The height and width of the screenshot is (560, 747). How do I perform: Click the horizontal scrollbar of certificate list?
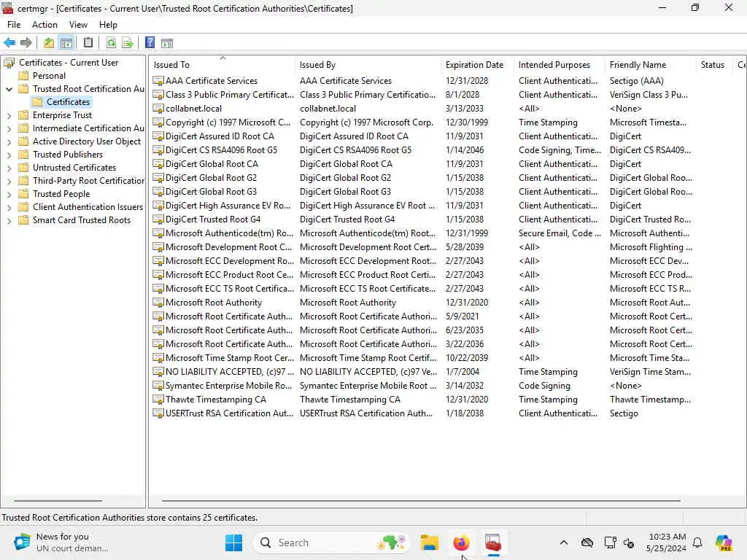[x=421, y=500]
